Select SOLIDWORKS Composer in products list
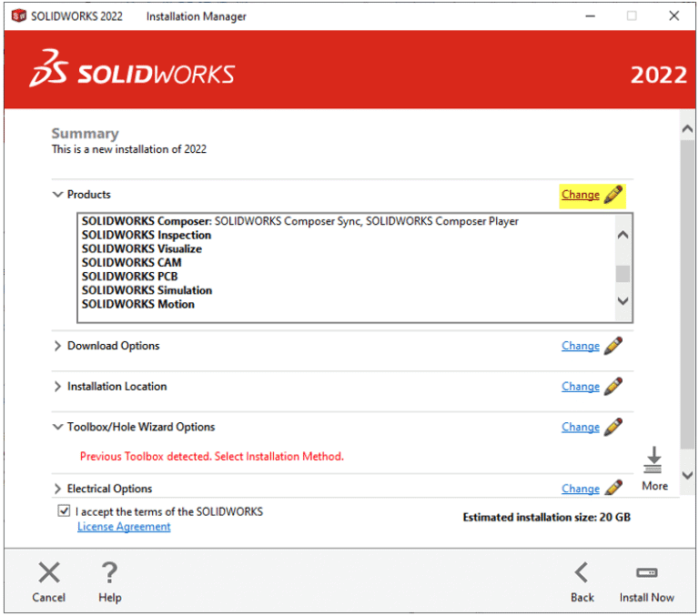This screenshot has height=616, width=699. (300, 221)
